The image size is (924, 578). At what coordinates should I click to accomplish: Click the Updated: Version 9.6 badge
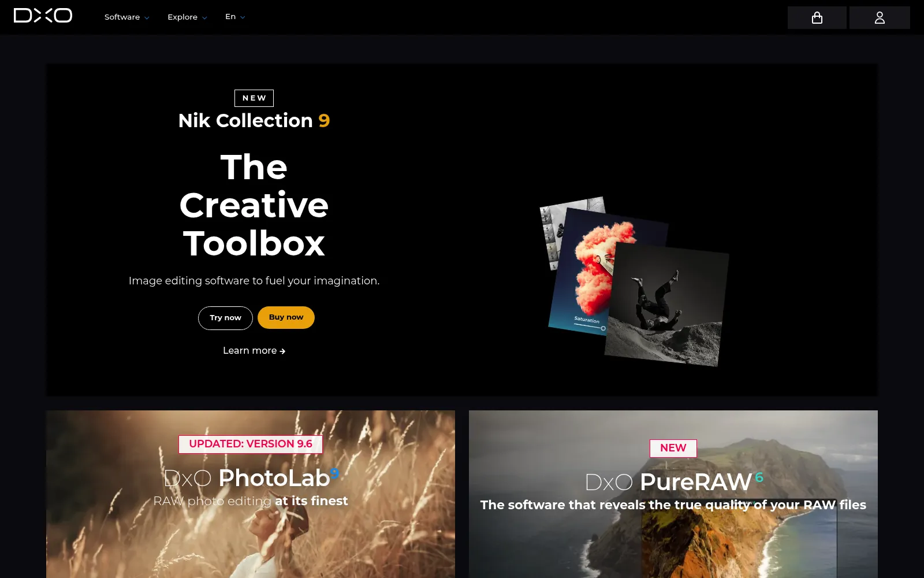251,444
